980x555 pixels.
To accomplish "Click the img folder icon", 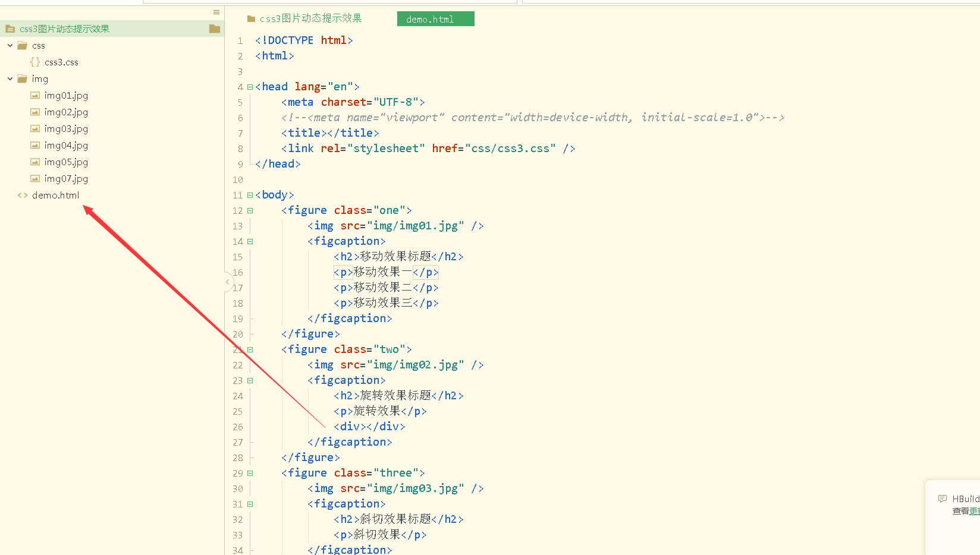I will coord(23,79).
